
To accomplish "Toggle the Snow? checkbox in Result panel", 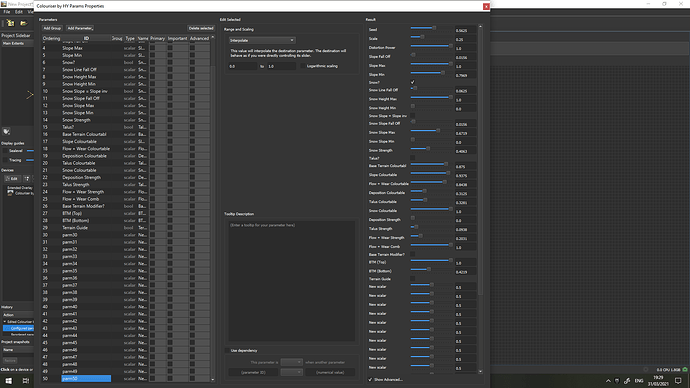I will click(413, 82).
